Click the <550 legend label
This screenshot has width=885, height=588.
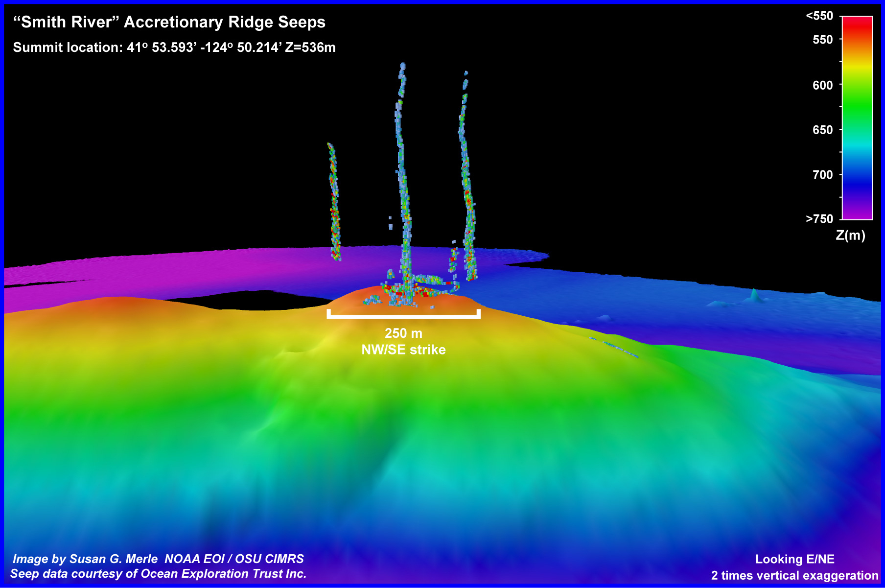point(819,16)
